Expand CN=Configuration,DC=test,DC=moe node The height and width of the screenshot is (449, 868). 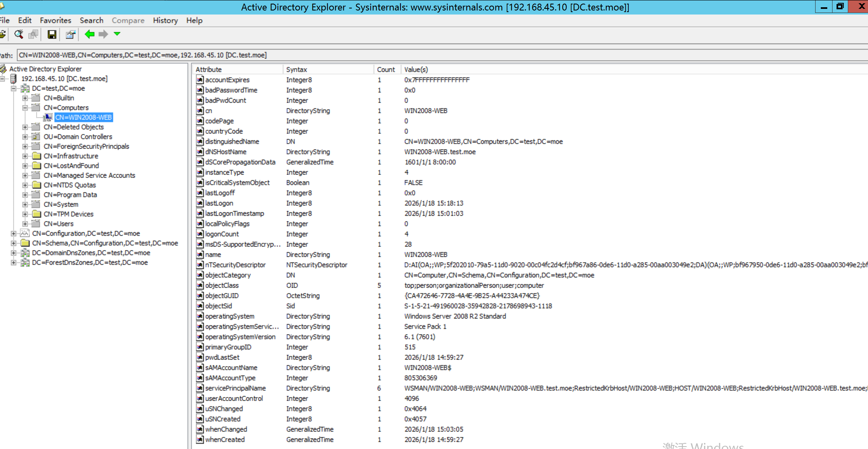coord(13,233)
